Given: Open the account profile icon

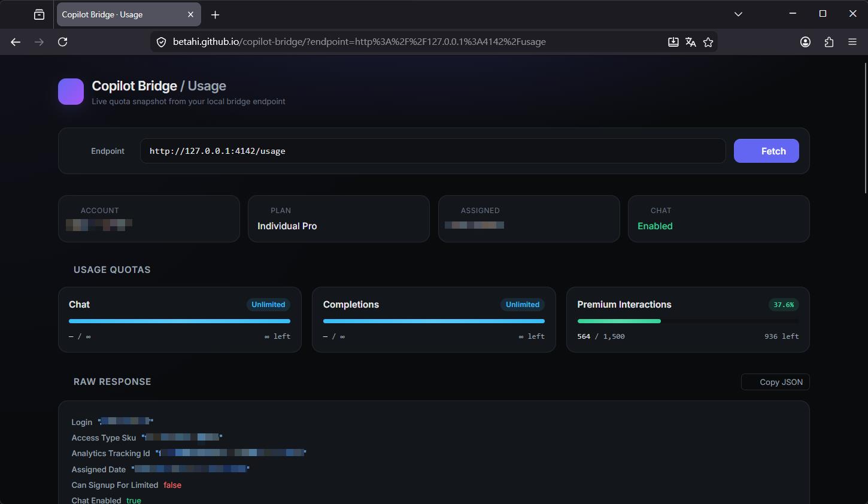Looking at the screenshot, I should pos(805,42).
